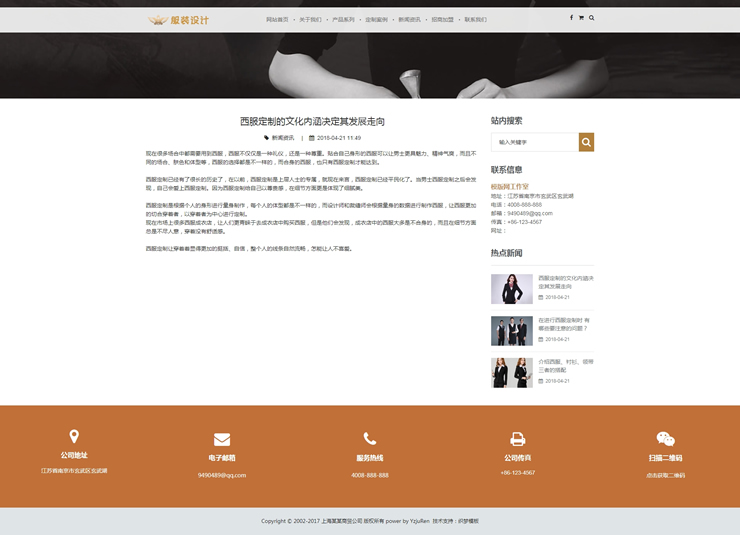740x535 pixels.
Task: Click the phone 服务热线 icon
Action: click(x=370, y=439)
